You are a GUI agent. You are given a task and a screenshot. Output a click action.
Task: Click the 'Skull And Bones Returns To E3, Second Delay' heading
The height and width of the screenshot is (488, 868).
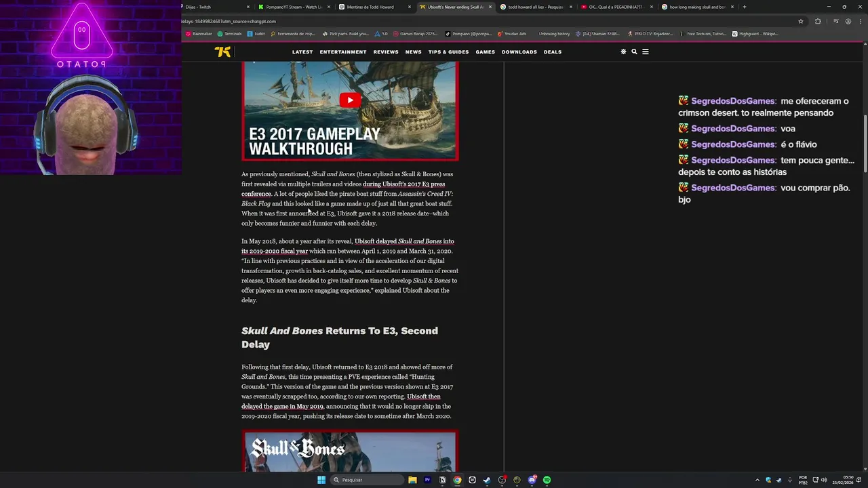[340, 338]
